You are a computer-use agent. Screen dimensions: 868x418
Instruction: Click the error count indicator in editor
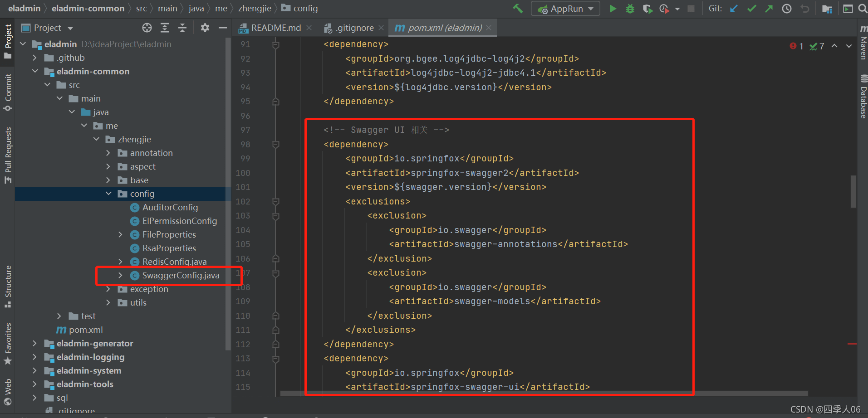(x=796, y=46)
